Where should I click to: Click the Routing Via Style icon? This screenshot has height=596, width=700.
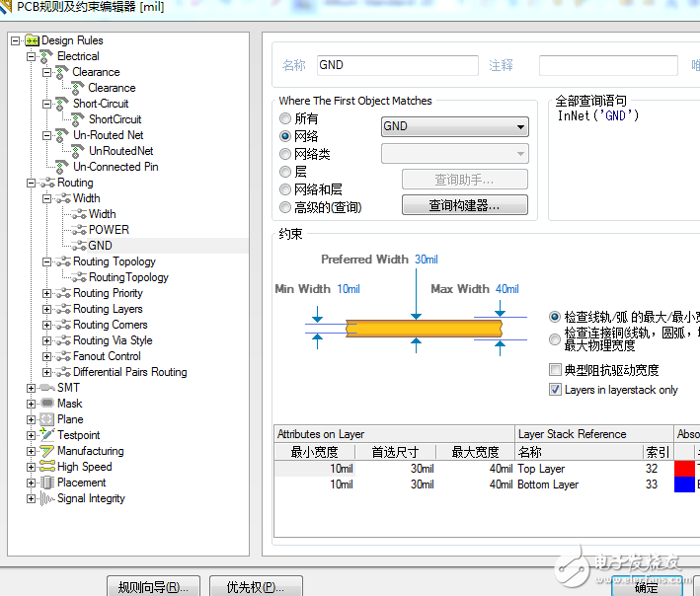click(x=63, y=340)
